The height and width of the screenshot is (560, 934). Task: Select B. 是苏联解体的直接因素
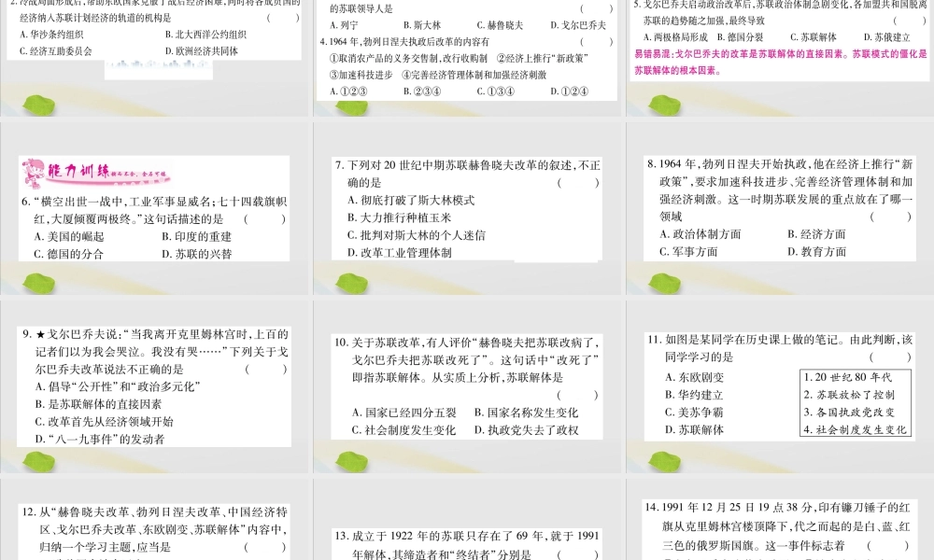98,405
